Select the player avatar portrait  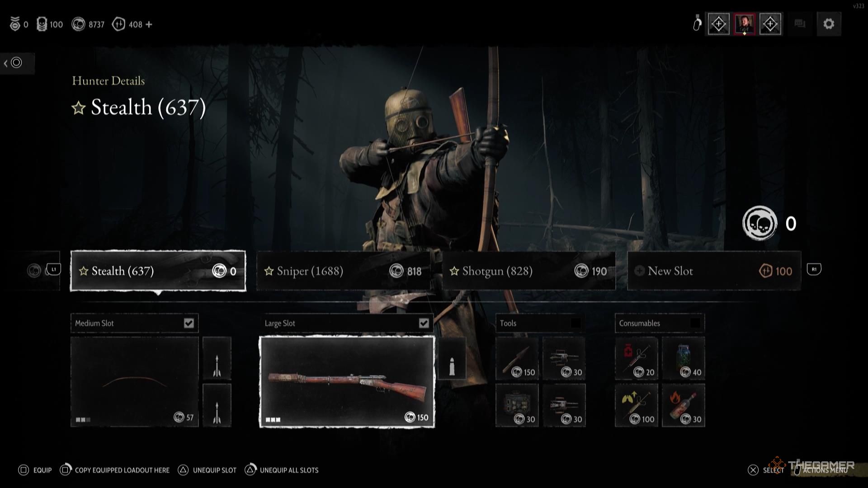[744, 24]
